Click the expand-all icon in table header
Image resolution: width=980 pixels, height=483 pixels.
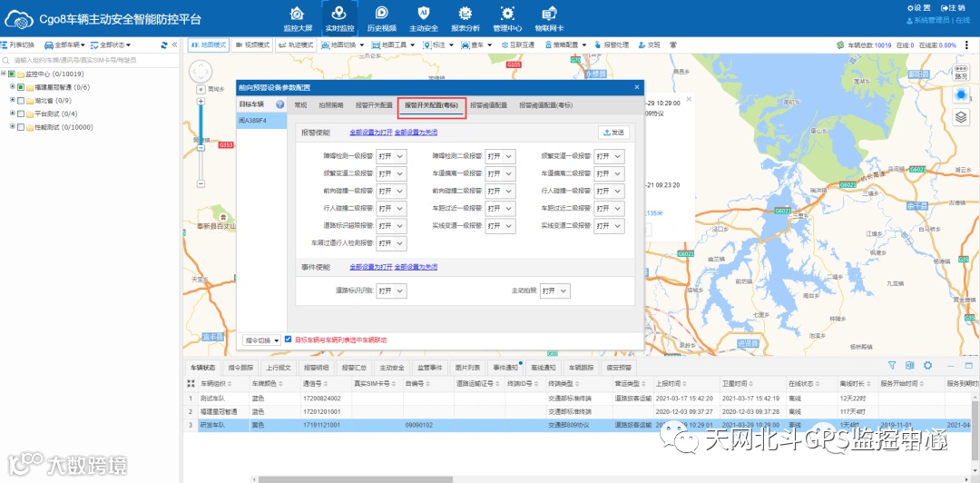pos(191,383)
